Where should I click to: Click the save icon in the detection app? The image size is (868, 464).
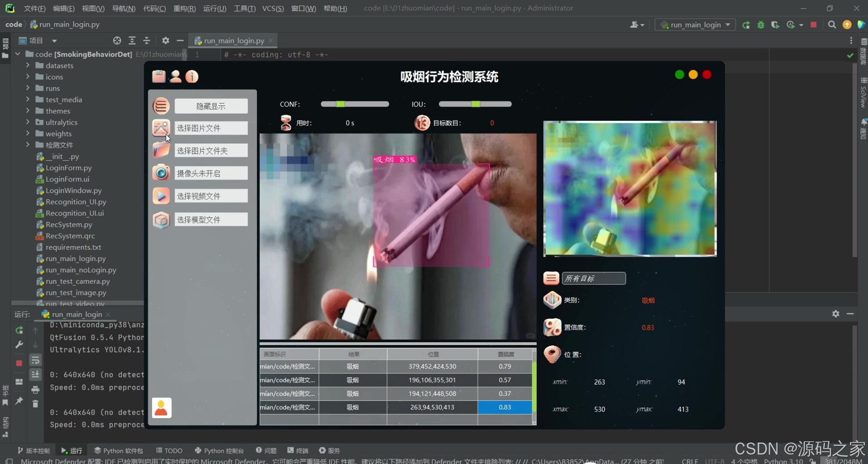tap(159, 76)
